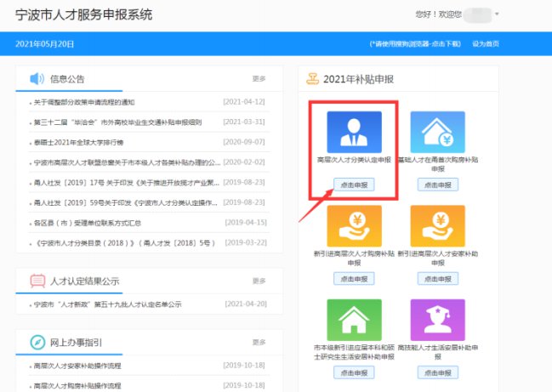Viewport: 552px width, 392px height.
Task: Click the chat icon beside 人才认定结果公示
Action: click(x=37, y=281)
